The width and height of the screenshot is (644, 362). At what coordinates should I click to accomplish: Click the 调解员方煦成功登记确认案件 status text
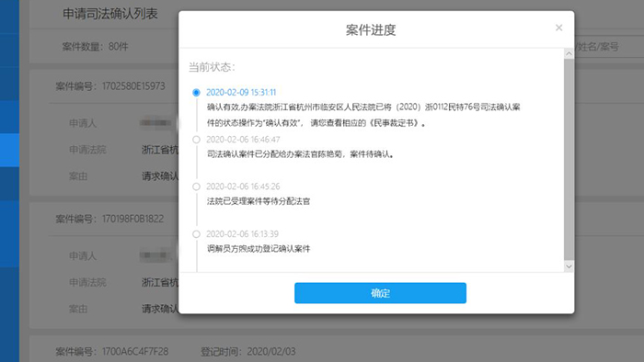click(259, 249)
